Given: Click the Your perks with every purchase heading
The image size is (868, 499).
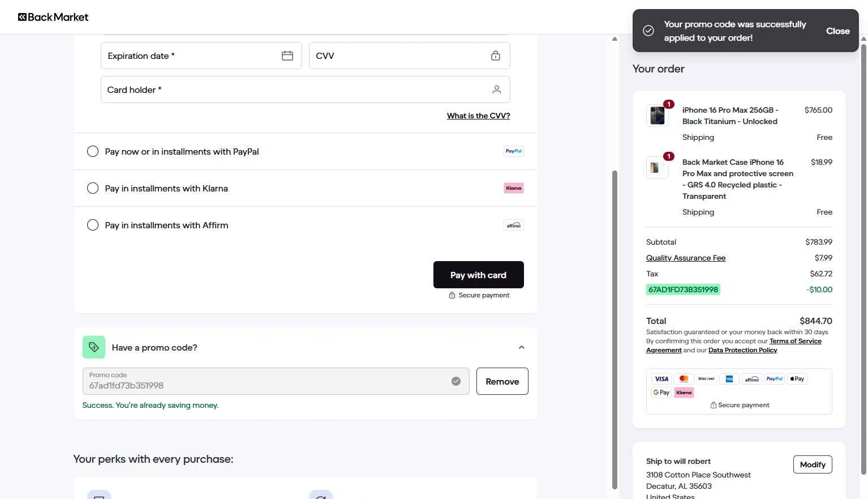Looking at the screenshot, I should tap(153, 459).
